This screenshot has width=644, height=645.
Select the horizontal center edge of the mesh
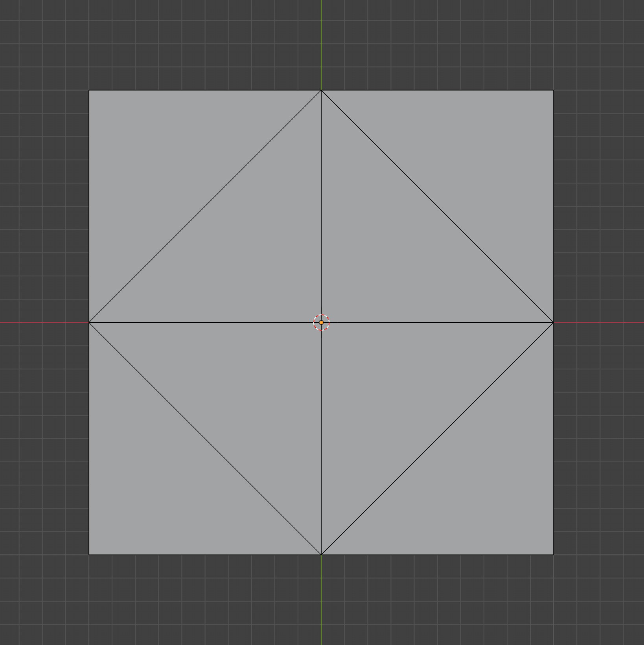[x=197, y=322]
